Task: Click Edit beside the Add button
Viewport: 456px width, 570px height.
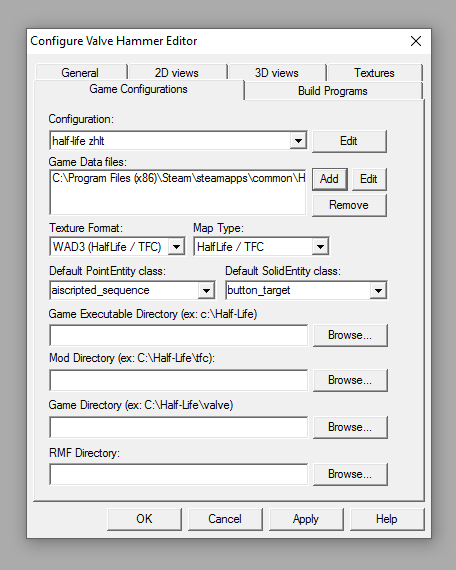Action: pyautogui.click(x=369, y=179)
